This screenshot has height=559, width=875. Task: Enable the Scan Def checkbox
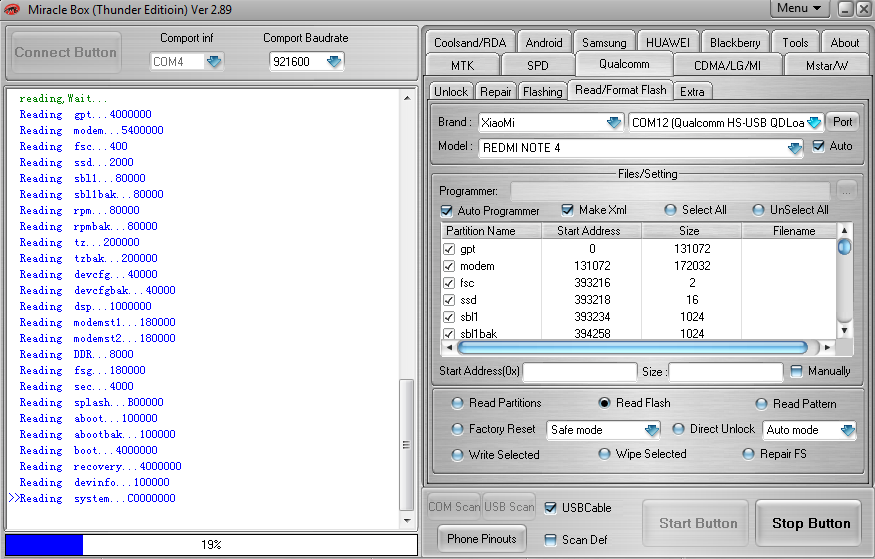(x=550, y=539)
